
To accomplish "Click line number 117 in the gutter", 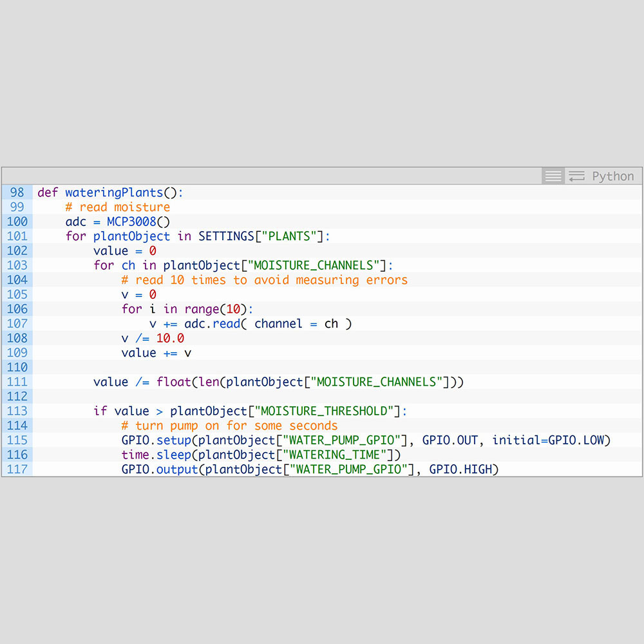I will coord(17,469).
